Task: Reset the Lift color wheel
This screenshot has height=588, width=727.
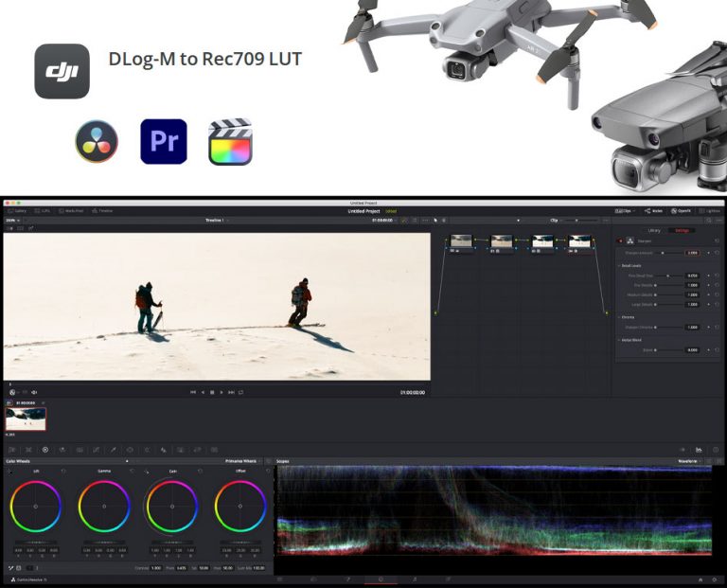Action: click(63, 472)
